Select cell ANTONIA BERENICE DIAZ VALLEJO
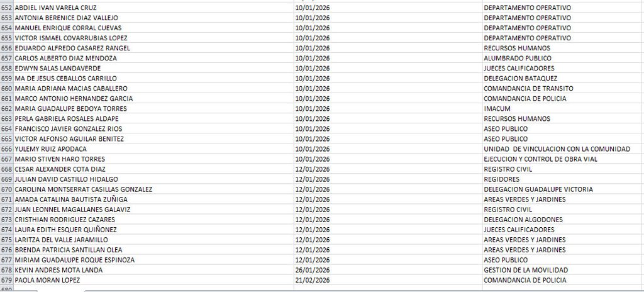 pyautogui.click(x=153, y=18)
